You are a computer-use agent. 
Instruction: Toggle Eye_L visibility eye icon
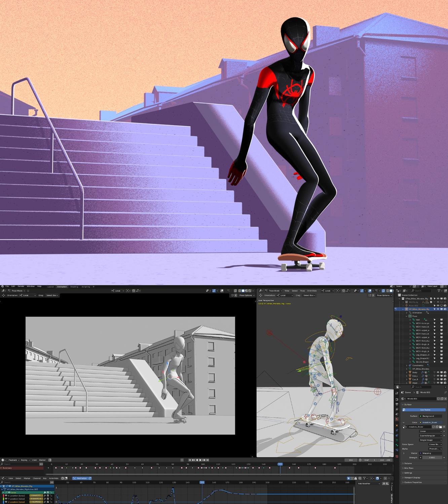438,376
